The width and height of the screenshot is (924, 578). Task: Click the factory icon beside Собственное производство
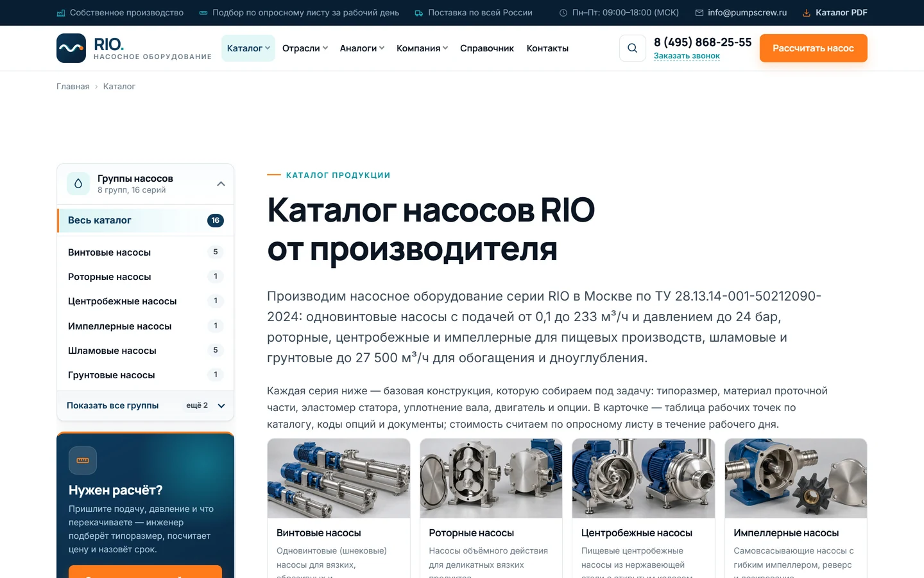coord(61,13)
